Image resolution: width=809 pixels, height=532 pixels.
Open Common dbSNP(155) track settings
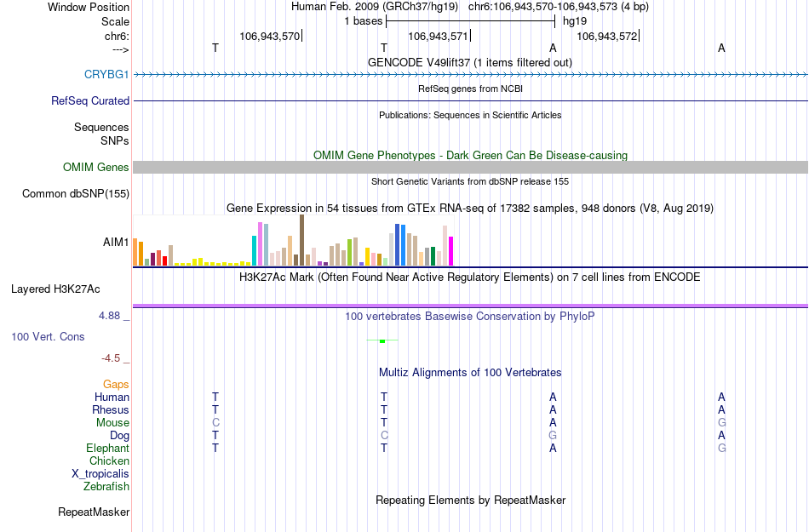click(75, 194)
